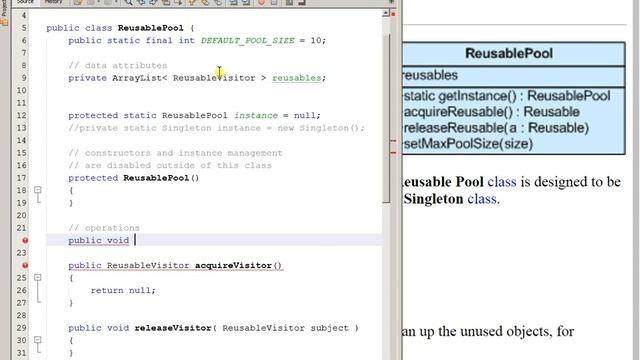Viewport: 640px width, 360px height.
Task: Click line number 29 in the gutter
Action: 22,328
